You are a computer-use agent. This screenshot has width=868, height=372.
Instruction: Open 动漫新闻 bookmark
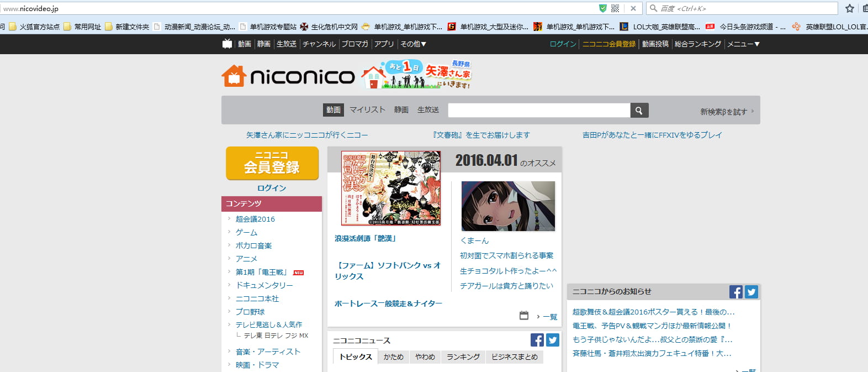(x=194, y=27)
